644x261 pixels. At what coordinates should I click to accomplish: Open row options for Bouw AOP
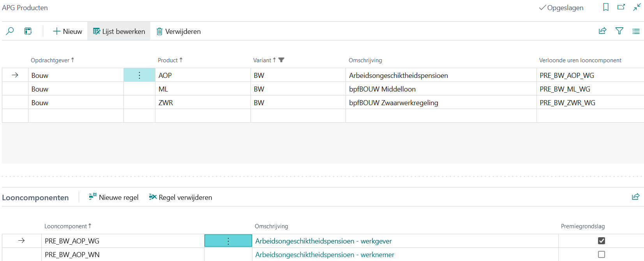pyautogui.click(x=139, y=75)
